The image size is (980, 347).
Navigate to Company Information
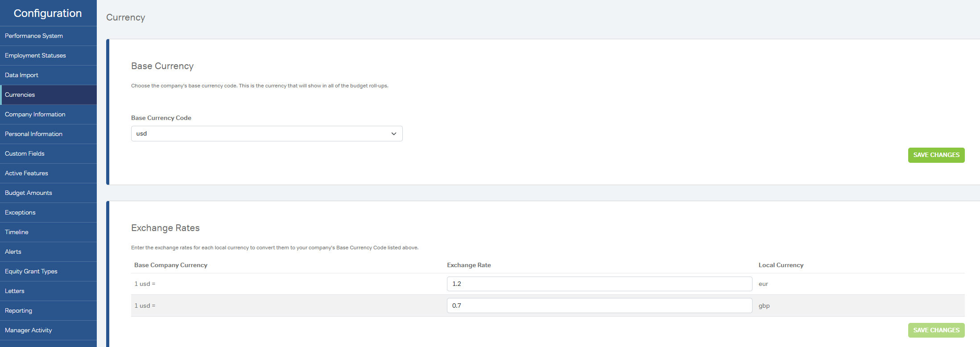pos(35,115)
